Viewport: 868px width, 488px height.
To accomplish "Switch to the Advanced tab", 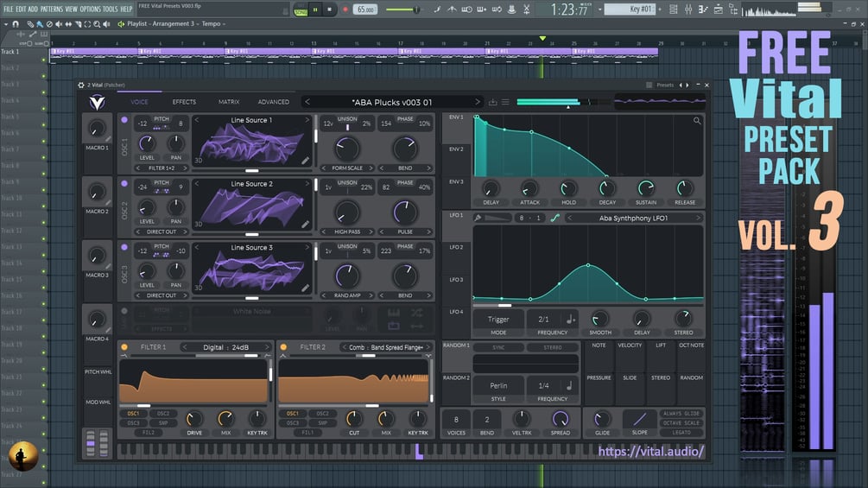I will point(274,102).
